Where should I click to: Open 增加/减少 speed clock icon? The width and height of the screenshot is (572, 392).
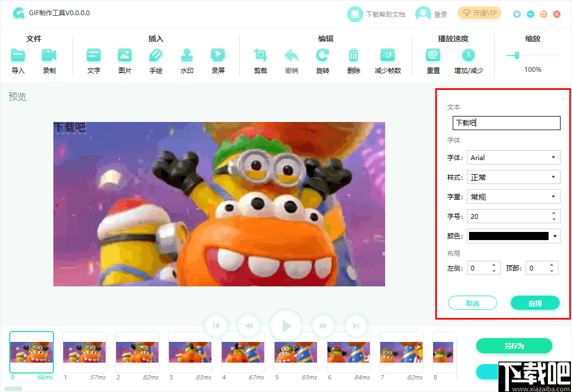click(x=468, y=56)
